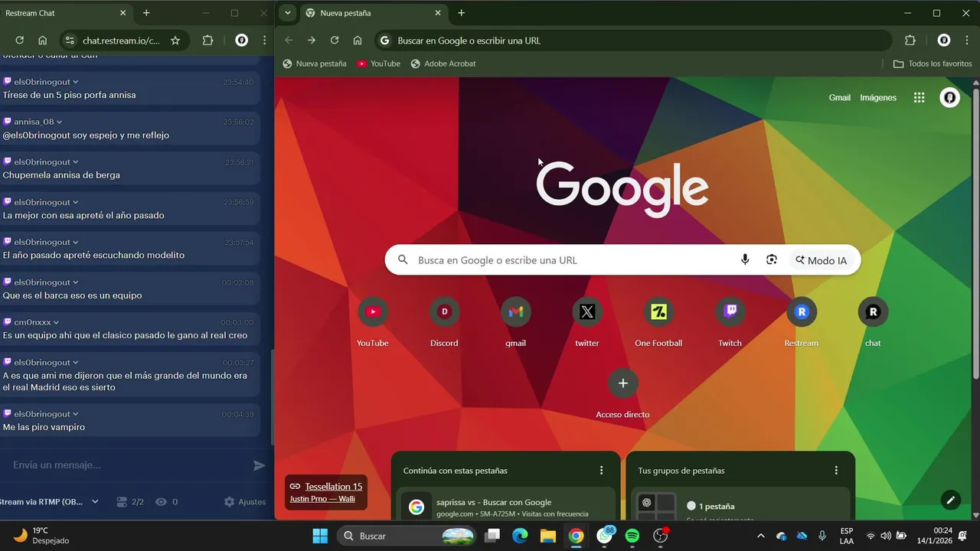The width and height of the screenshot is (980, 551).
Task: Open the YouTube bookmark
Action: (x=379, y=64)
